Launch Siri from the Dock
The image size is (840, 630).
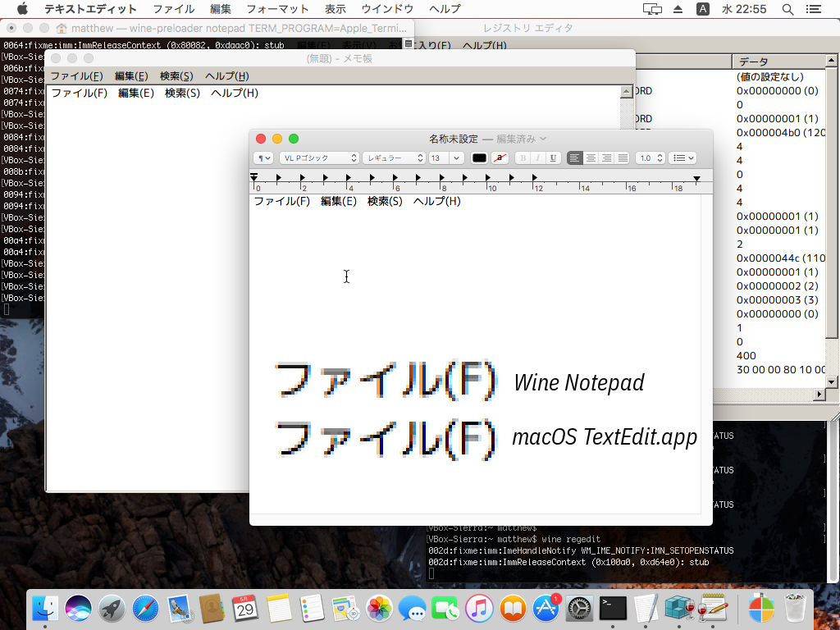click(x=78, y=608)
